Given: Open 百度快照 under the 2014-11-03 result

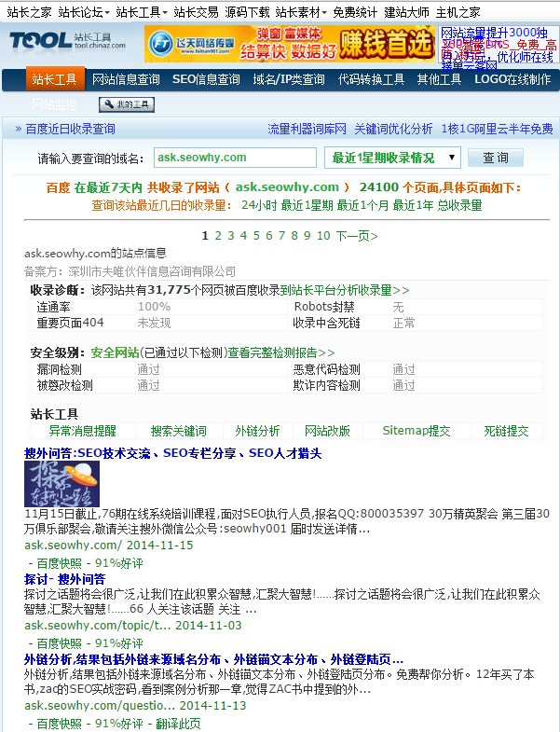Looking at the screenshot, I should [x=60, y=643].
